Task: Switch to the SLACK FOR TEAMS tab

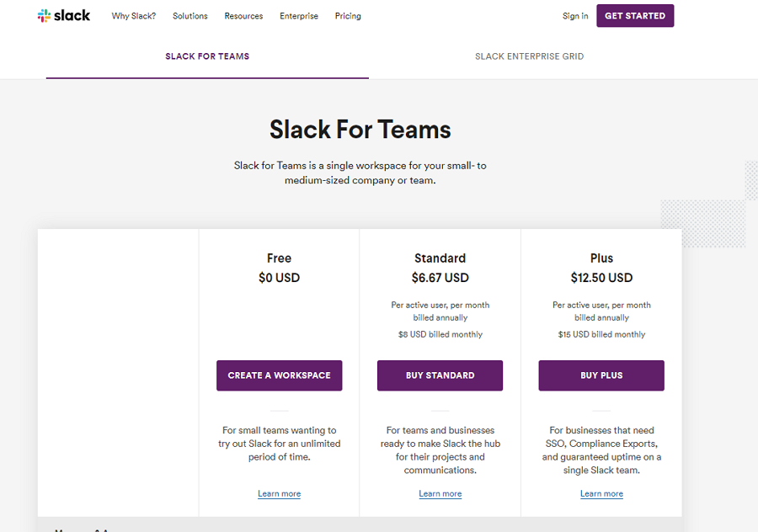Action: pos(207,56)
